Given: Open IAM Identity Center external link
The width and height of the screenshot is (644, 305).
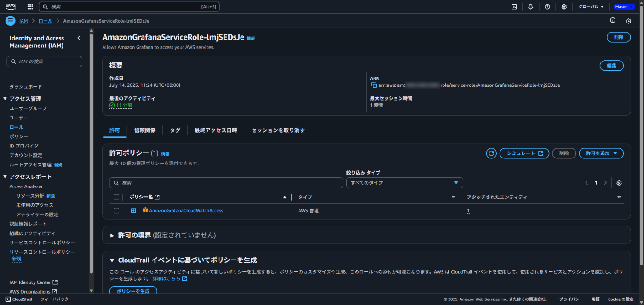Looking at the screenshot, I should (x=34, y=282).
